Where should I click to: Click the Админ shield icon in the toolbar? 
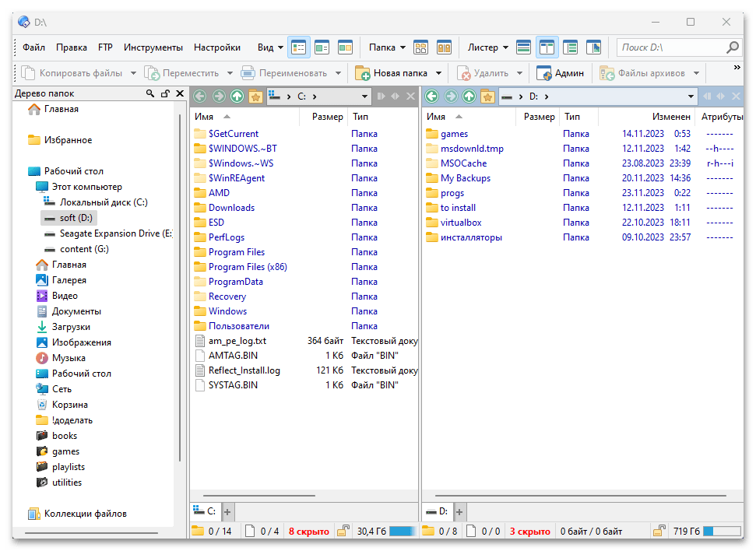tap(543, 72)
